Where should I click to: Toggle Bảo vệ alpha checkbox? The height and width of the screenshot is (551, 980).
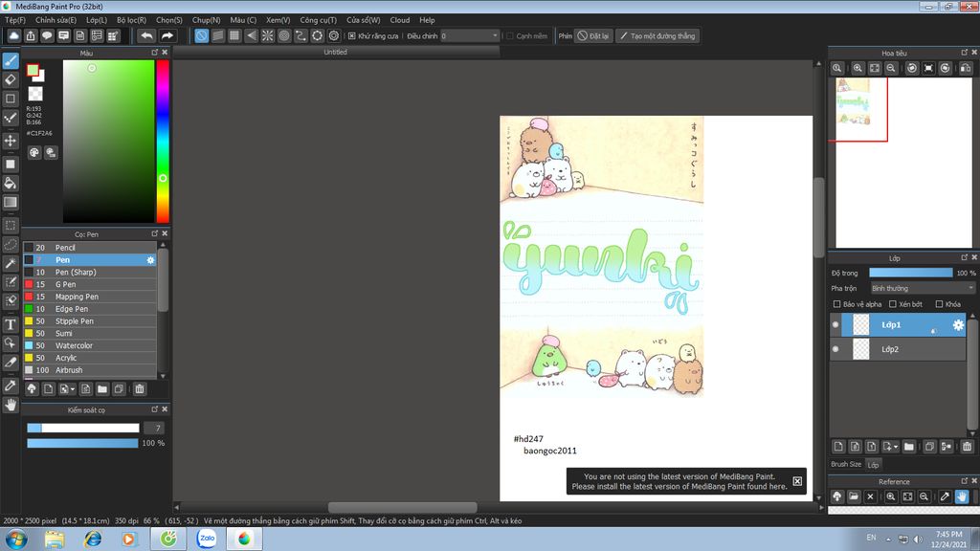click(836, 304)
